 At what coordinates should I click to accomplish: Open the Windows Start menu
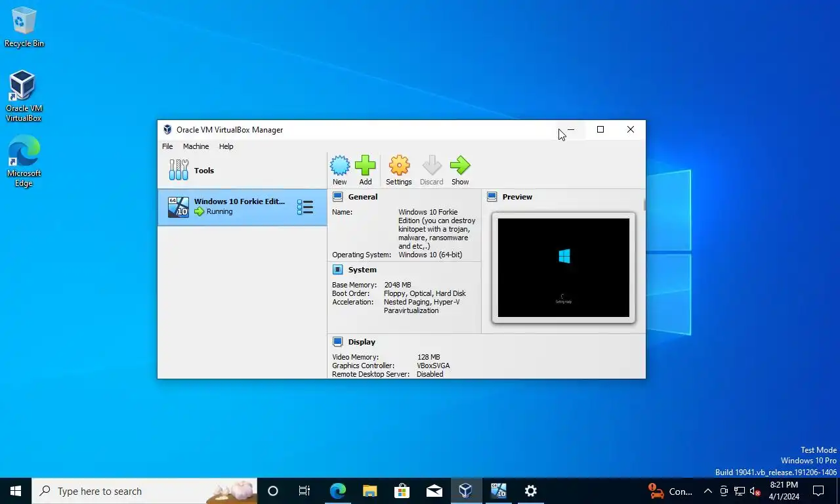16,491
